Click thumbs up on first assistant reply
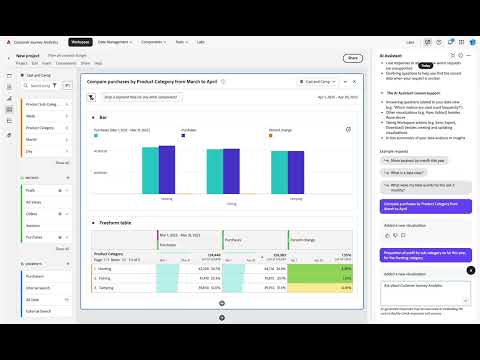The width and height of the screenshot is (480, 360). 387,236
